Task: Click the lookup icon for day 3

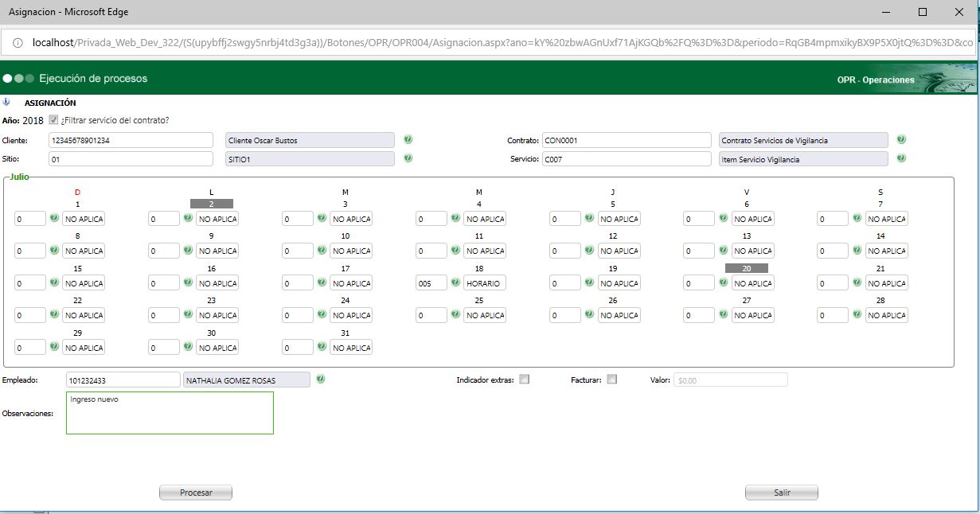Action: [x=322, y=217]
